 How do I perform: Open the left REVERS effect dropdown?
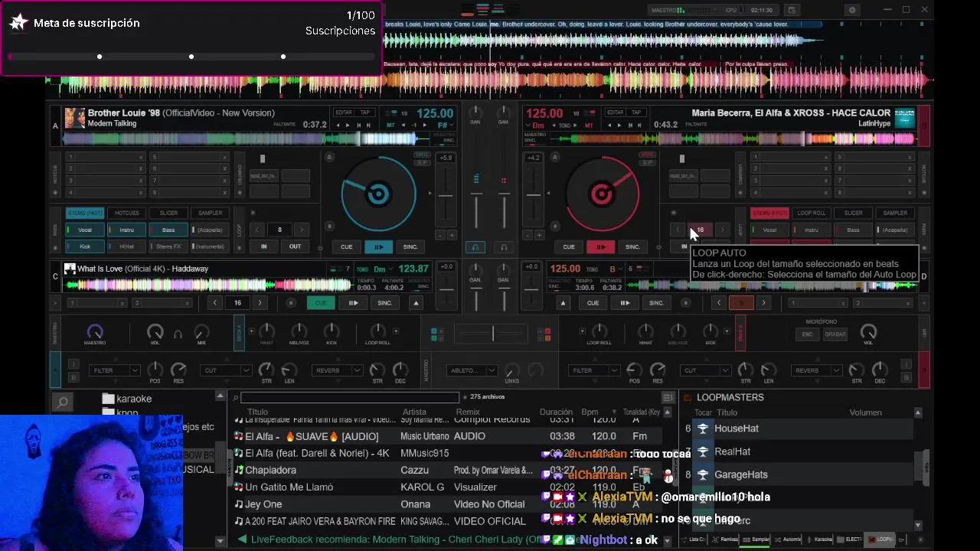(x=338, y=370)
